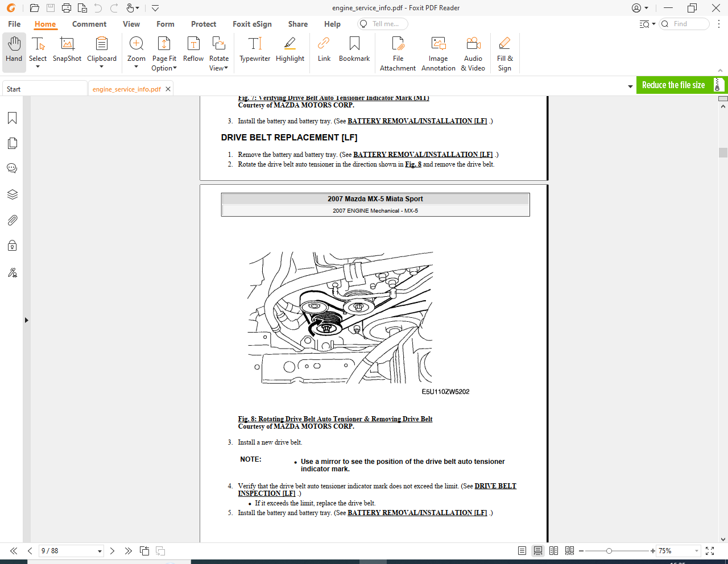Click the zoom slider handle
The image size is (728, 564).
coord(609,551)
